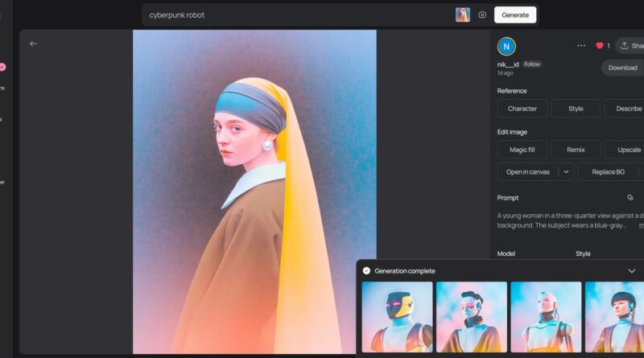
Task: Click the 'Model' label
Action: tap(506, 253)
